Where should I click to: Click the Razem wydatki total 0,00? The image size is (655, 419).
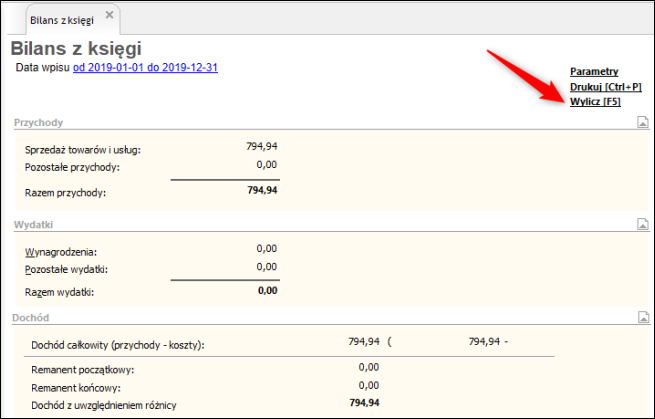[267, 291]
